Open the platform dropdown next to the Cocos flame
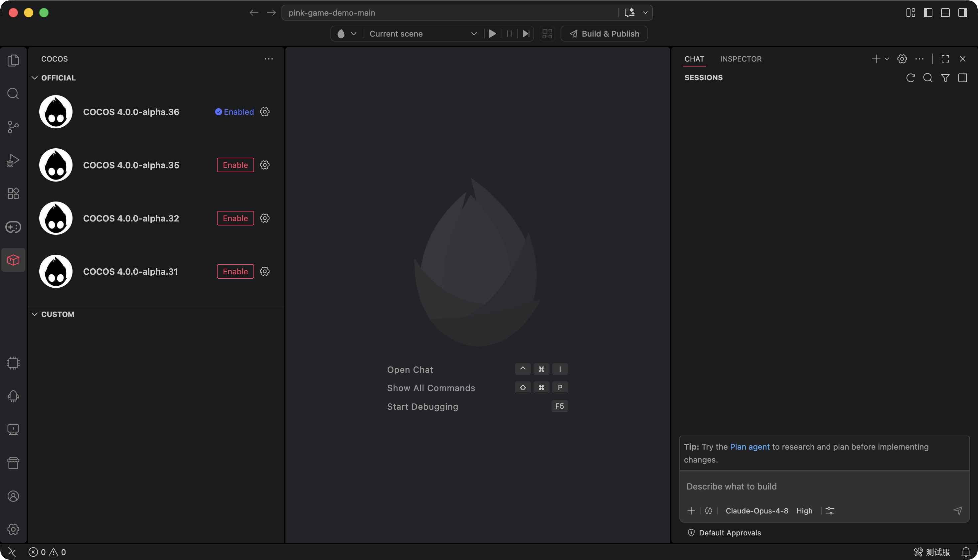 (x=354, y=34)
